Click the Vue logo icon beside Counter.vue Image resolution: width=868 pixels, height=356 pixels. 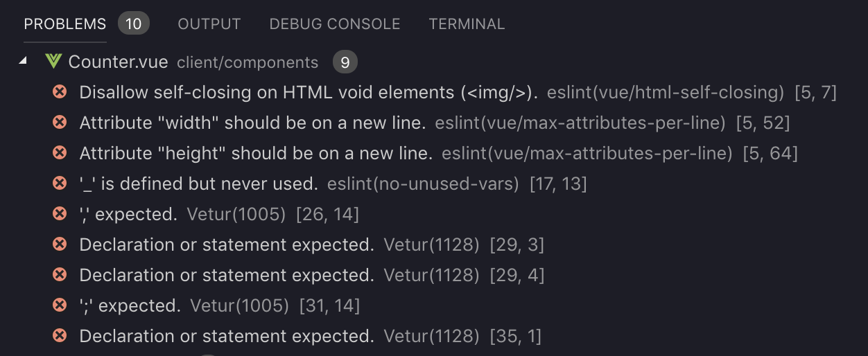(x=53, y=62)
